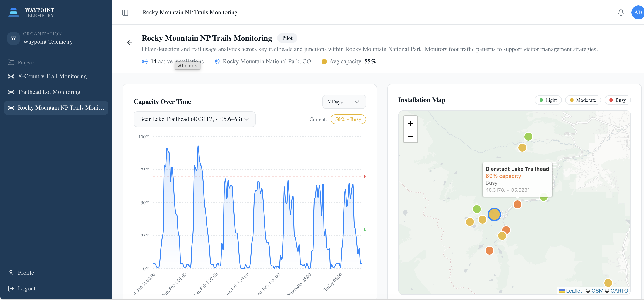Navigate back with the arrow icon
The image size is (644, 300).
coord(130,43)
